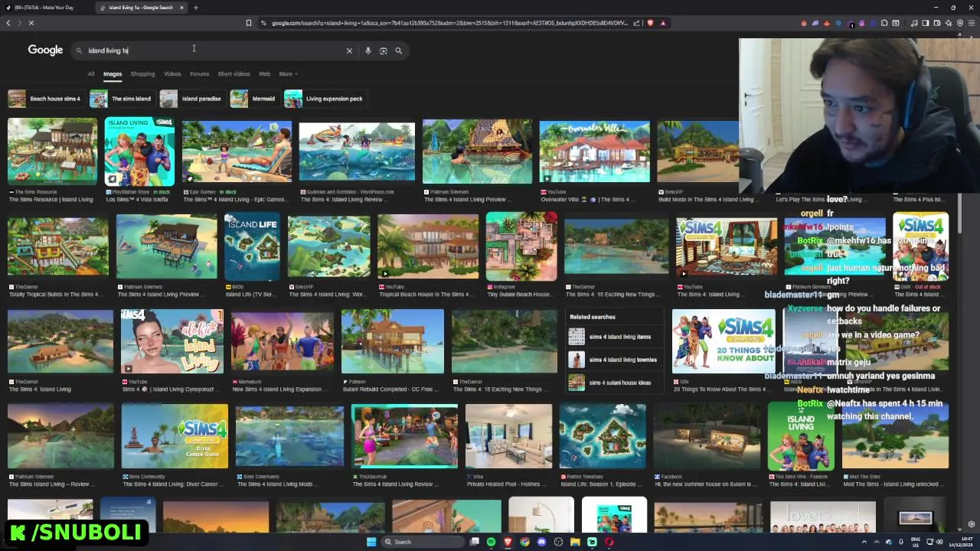Viewport: 980px width, 551px height.
Task: Clear the search query with the X icon
Action: coord(349,51)
